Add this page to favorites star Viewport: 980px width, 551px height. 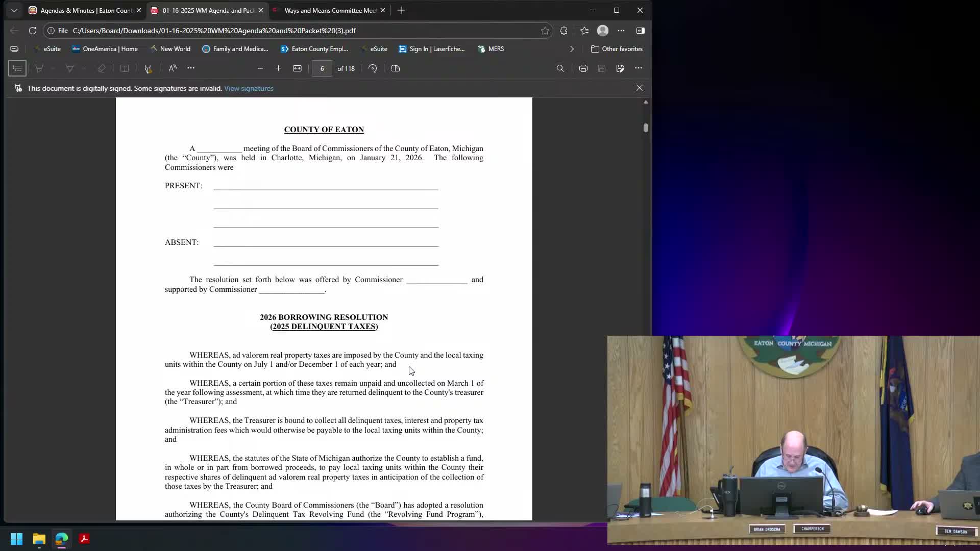coord(545,31)
